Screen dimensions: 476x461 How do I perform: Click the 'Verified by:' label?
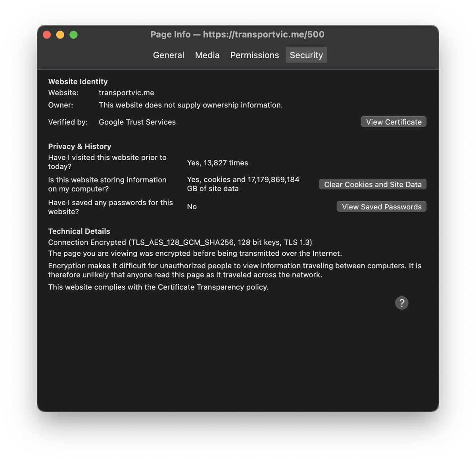click(x=68, y=122)
